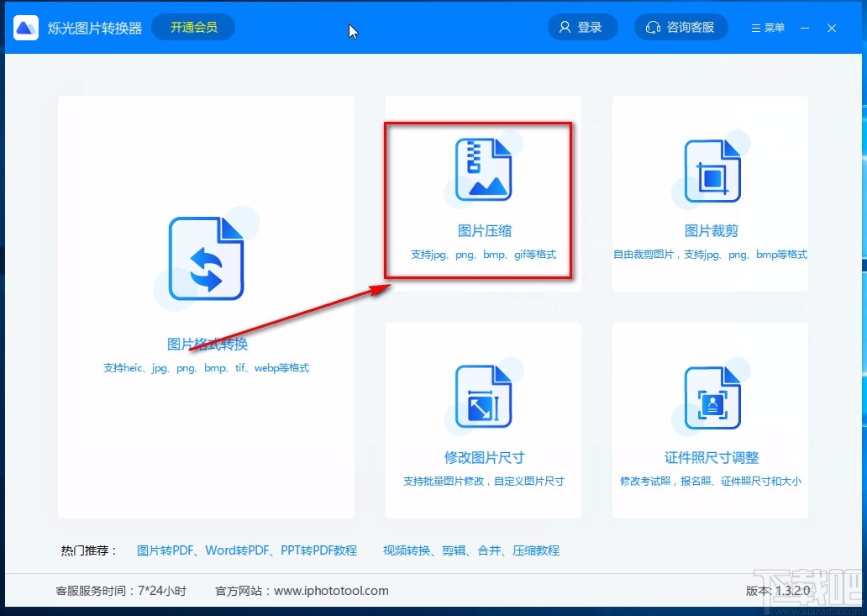Select the 图片格式转换 format conversion icon

pos(206,256)
